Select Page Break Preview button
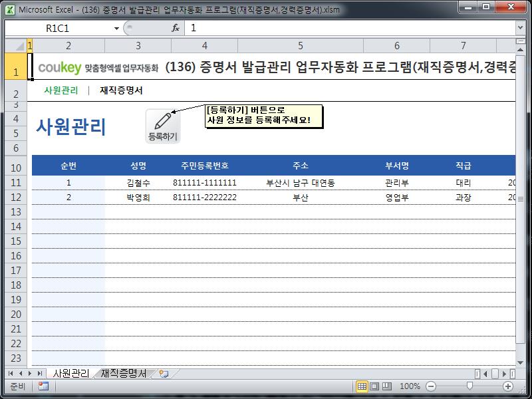This screenshot has height=399, width=532. [387, 386]
